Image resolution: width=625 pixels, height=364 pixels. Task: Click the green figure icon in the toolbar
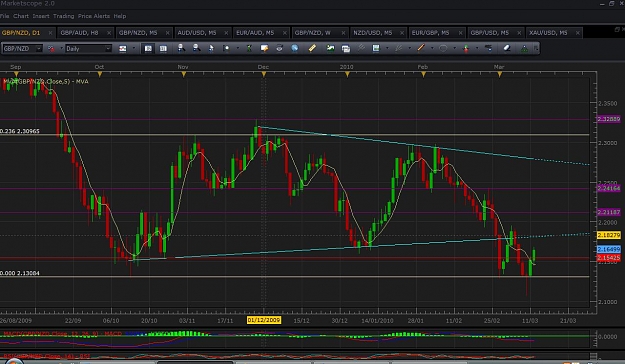point(249,49)
